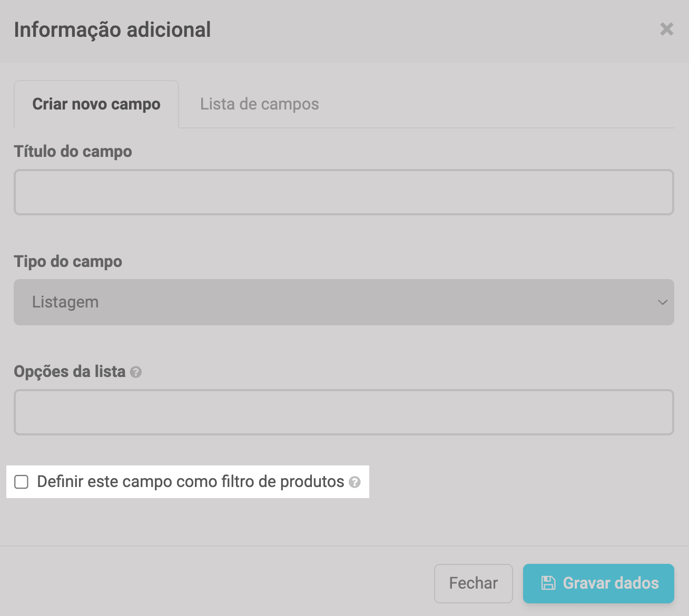
Task: Click inside the Opções da lista input
Action: (343, 412)
